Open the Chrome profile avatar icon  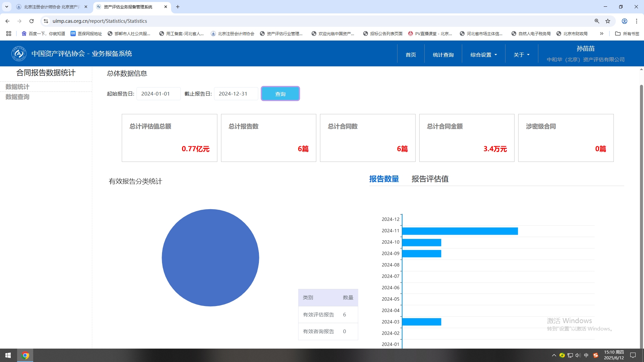point(625,21)
